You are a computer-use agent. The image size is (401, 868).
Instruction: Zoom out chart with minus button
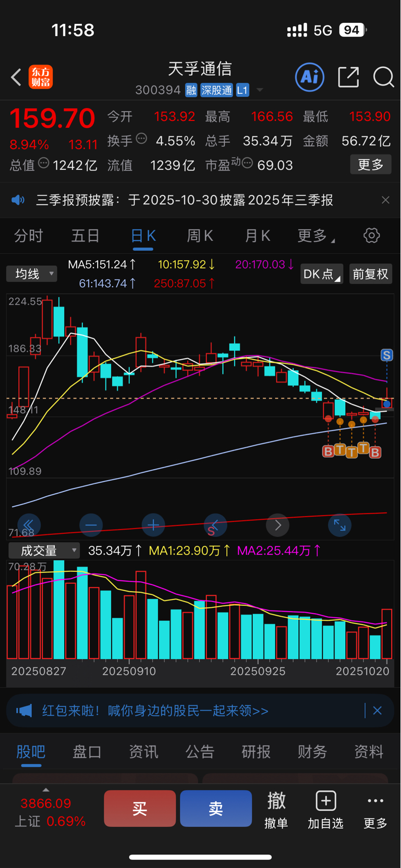coord(91,525)
